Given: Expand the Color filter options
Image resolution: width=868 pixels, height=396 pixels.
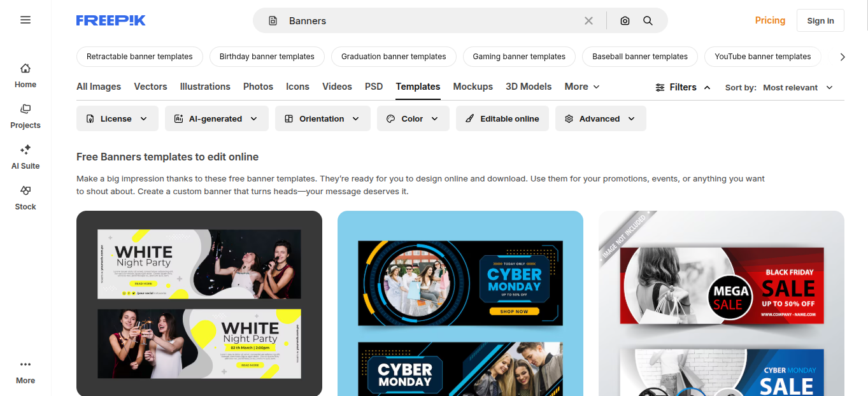Looking at the screenshot, I should (413, 118).
